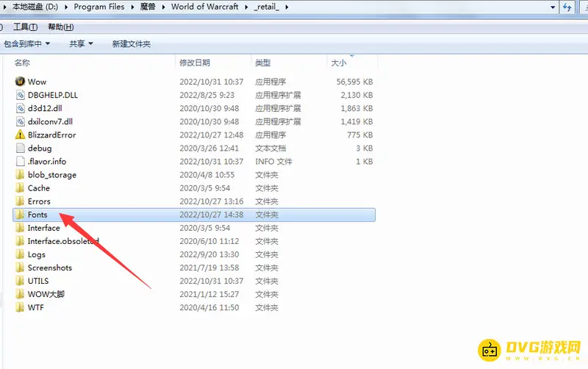Select the WOW大脚 folder name

pos(46,294)
